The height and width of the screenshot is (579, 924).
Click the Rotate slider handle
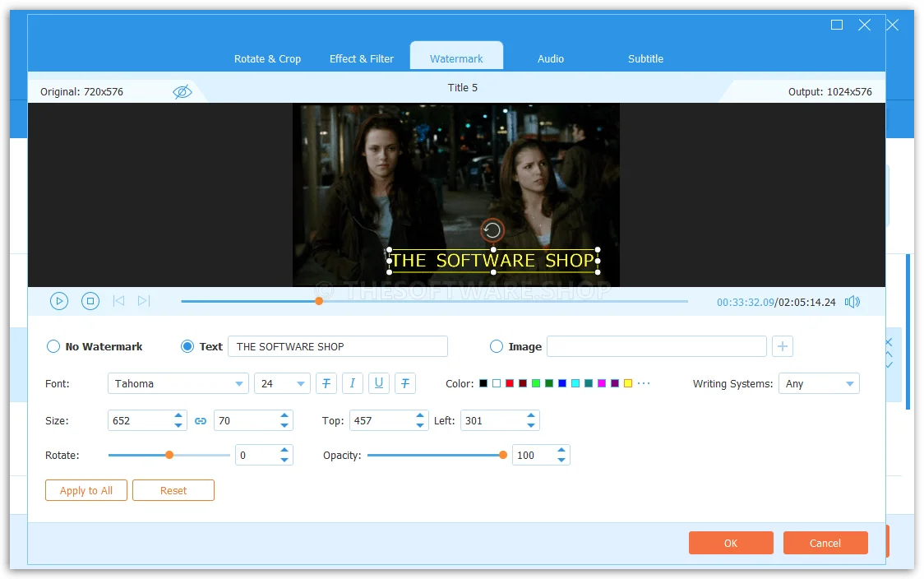pyautogui.click(x=169, y=455)
